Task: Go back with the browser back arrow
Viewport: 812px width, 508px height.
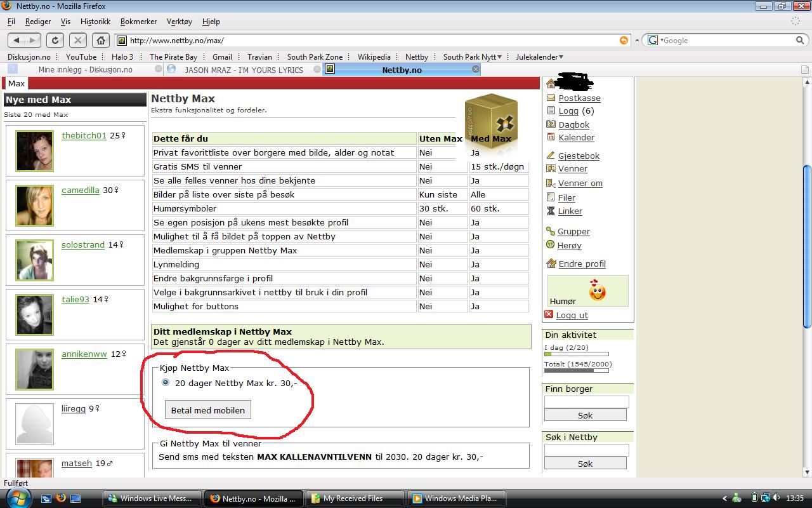Action: 17,40
